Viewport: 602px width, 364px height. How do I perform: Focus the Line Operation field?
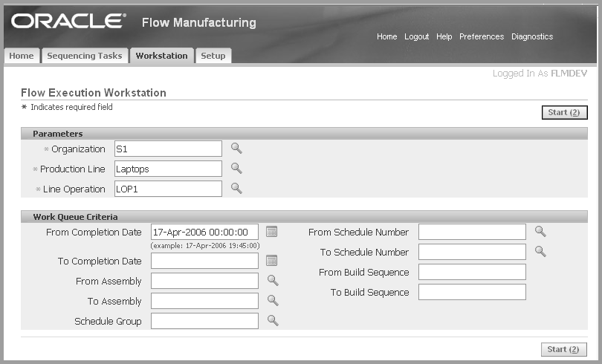tap(168, 189)
